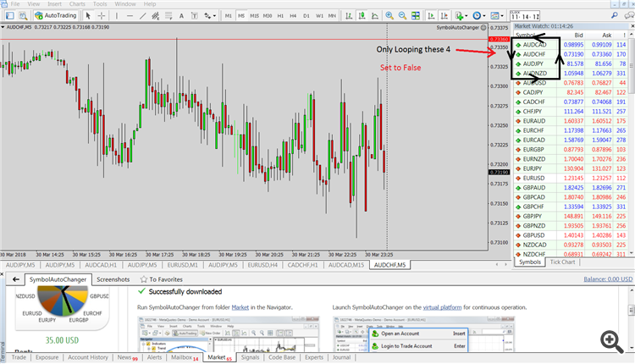Open the Tools menu
This screenshot has height=364, width=635.
100,3
